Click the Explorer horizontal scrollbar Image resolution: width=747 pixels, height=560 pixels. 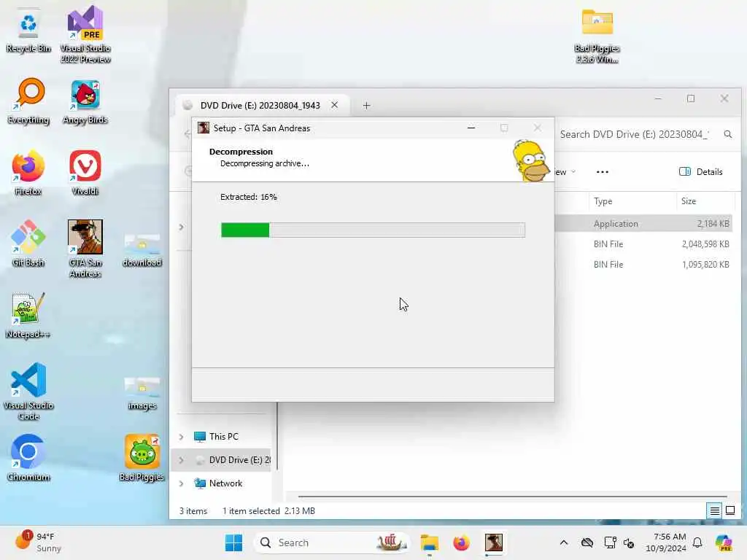pos(512,496)
